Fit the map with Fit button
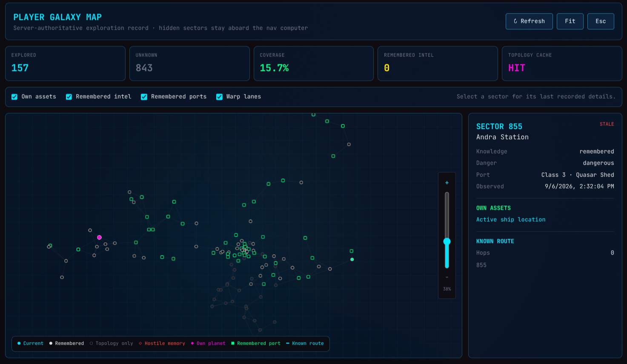 coord(570,21)
